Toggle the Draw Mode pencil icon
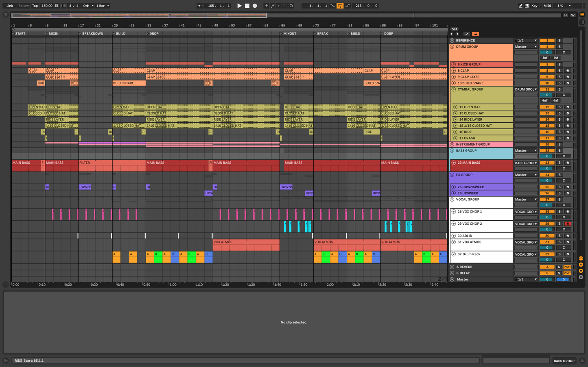Viewport: 588px width, 367px height. tap(520, 6)
